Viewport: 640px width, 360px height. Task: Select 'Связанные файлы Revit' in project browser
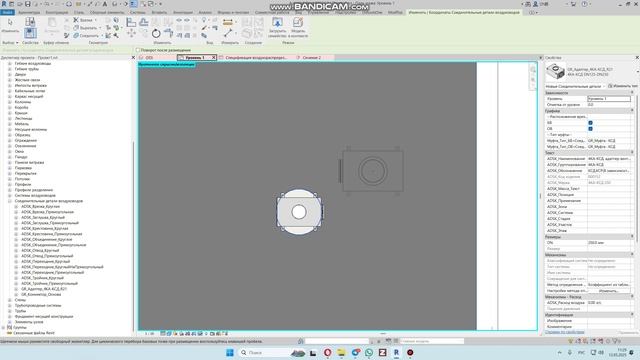click(34, 333)
